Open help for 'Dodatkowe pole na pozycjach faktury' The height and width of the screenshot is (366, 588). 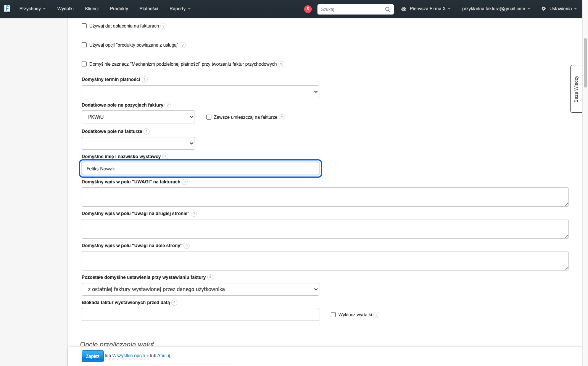(168, 105)
